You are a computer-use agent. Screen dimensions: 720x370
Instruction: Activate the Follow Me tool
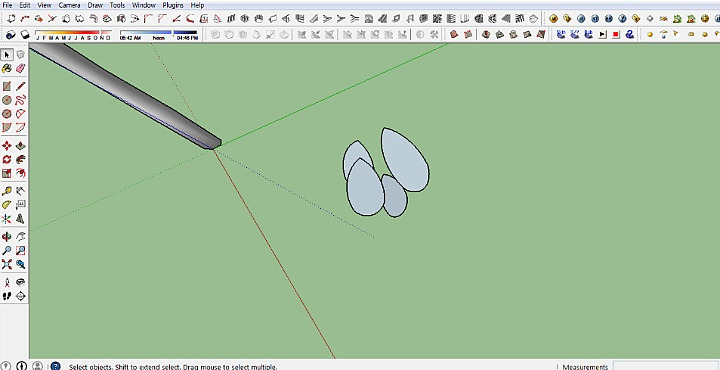20,159
